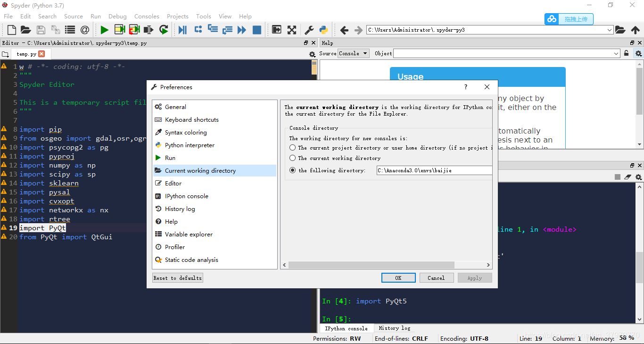Open the Consoles menu
The height and width of the screenshot is (344, 644).
(147, 16)
